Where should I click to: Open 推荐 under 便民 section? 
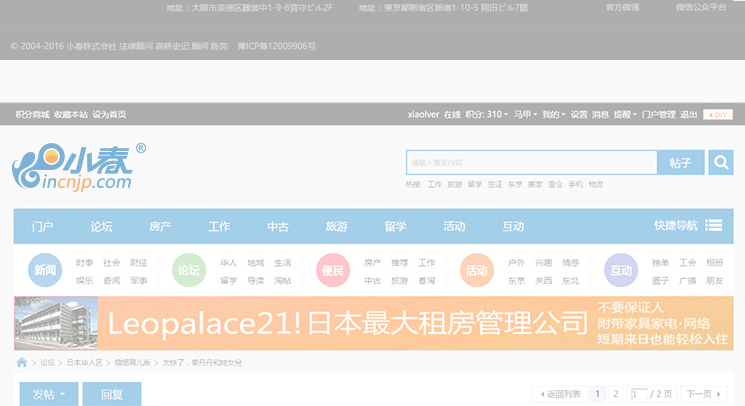coord(400,263)
